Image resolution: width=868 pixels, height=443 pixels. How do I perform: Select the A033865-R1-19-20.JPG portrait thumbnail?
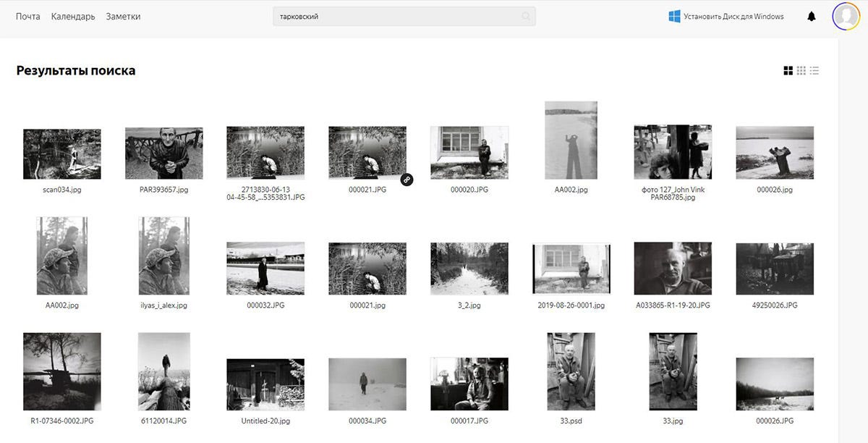pos(673,269)
